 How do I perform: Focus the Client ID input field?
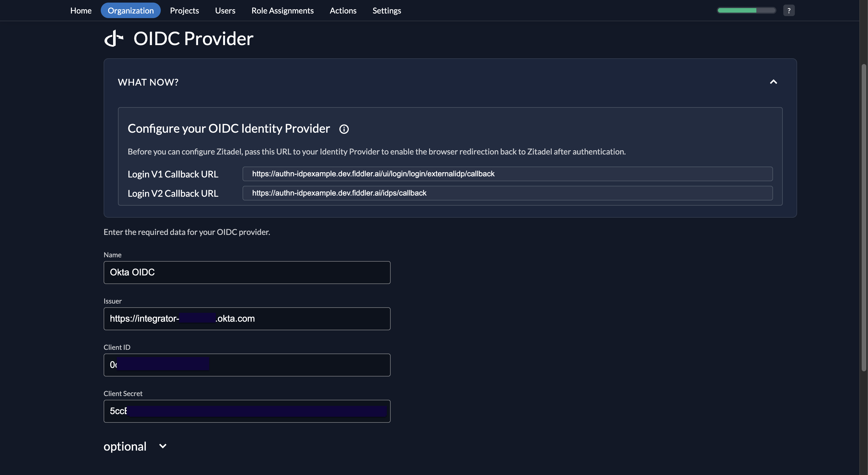pyautogui.click(x=247, y=365)
